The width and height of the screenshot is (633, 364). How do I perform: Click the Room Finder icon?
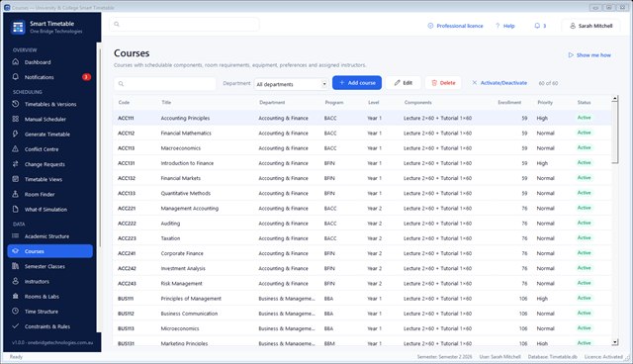coord(16,194)
